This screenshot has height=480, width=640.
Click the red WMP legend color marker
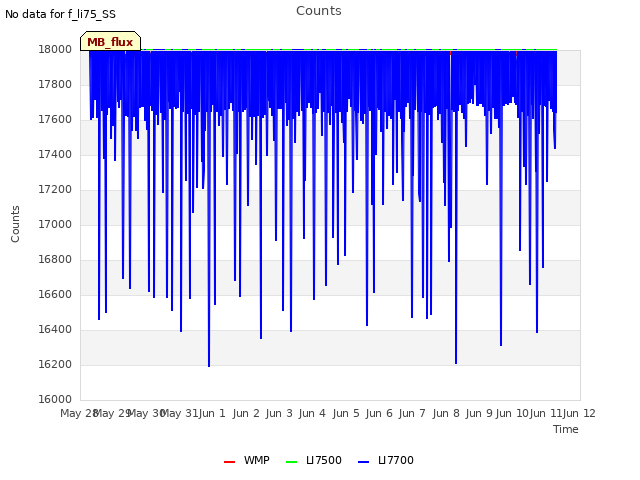(x=229, y=462)
